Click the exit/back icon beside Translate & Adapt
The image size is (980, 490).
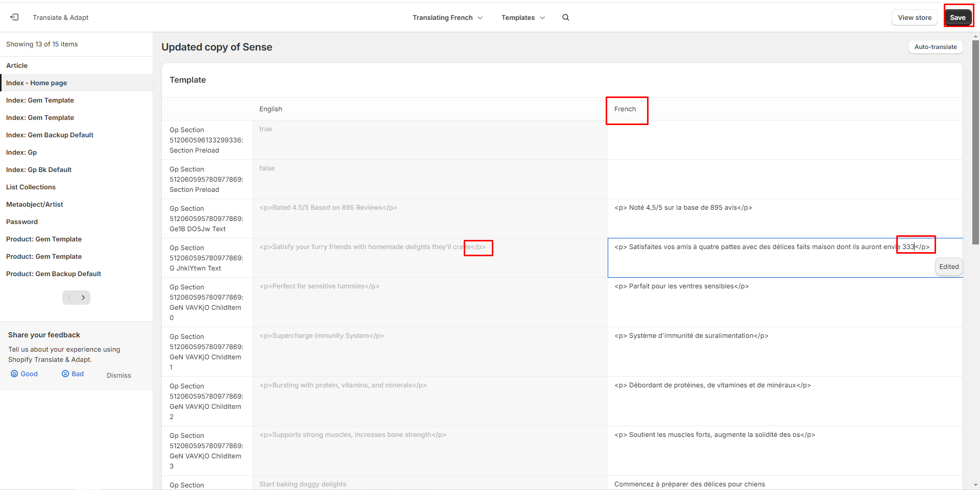click(14, 17)
